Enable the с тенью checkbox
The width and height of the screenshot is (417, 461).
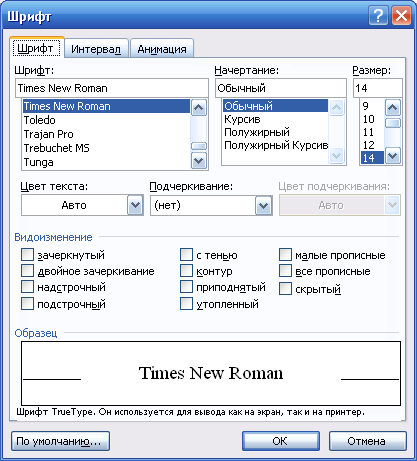[186, 255]
